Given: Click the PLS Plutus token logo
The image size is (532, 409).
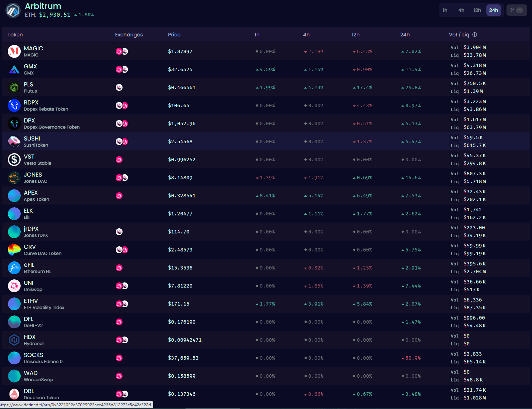Looking at the screenshot, I should (14, 87).
